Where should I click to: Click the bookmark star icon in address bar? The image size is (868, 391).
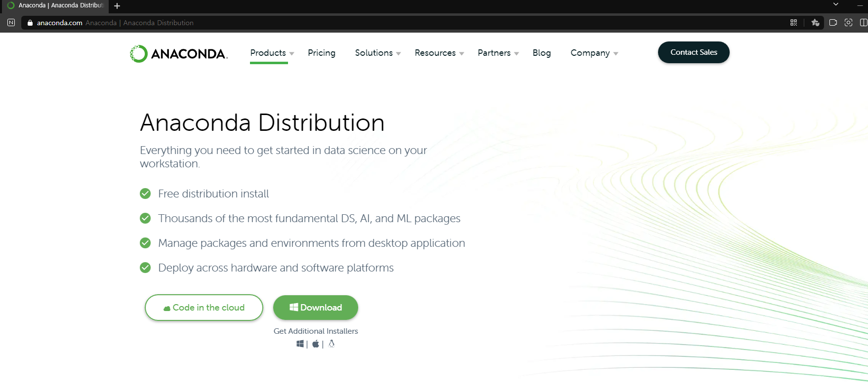[x=816, y=23]
